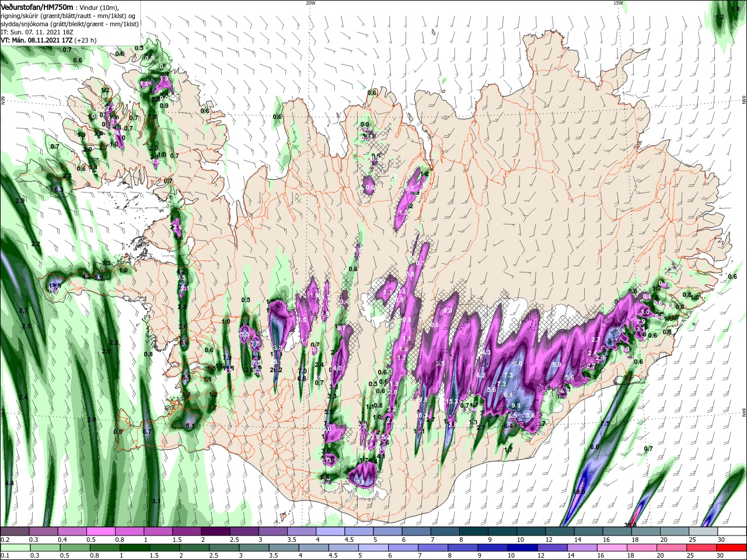
Task: Click the '(+23 h)' forecast offset text
Action: (x=85, y=40)
